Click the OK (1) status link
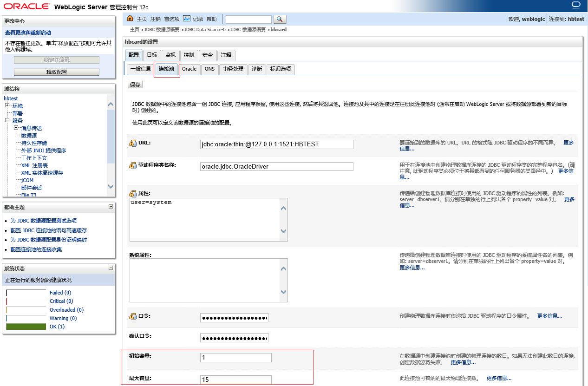Screen dimensions: 588x386 click(x=57, y=327)
